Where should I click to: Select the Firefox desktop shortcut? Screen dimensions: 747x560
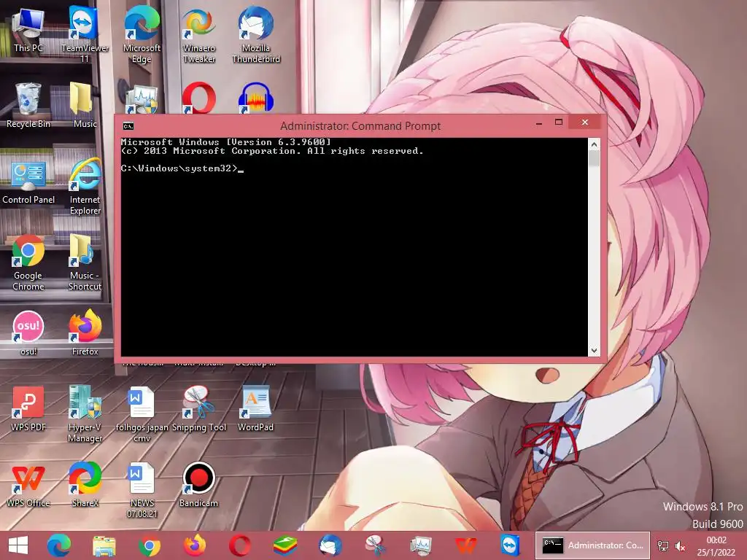point(85,332)
